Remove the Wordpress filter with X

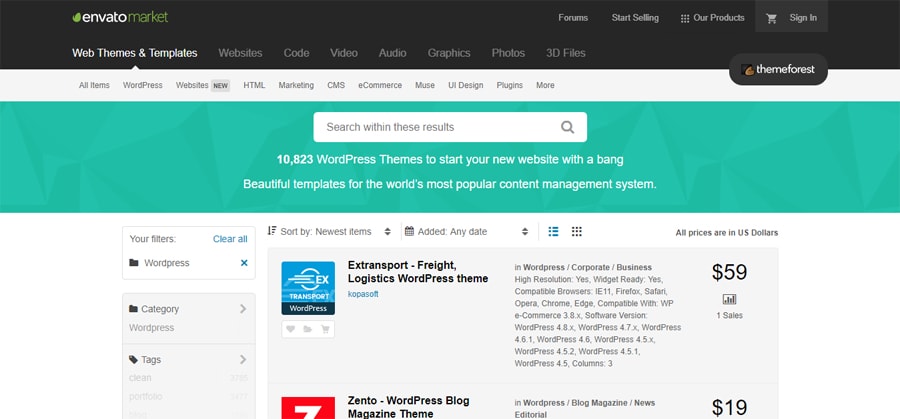pos(244,263)
